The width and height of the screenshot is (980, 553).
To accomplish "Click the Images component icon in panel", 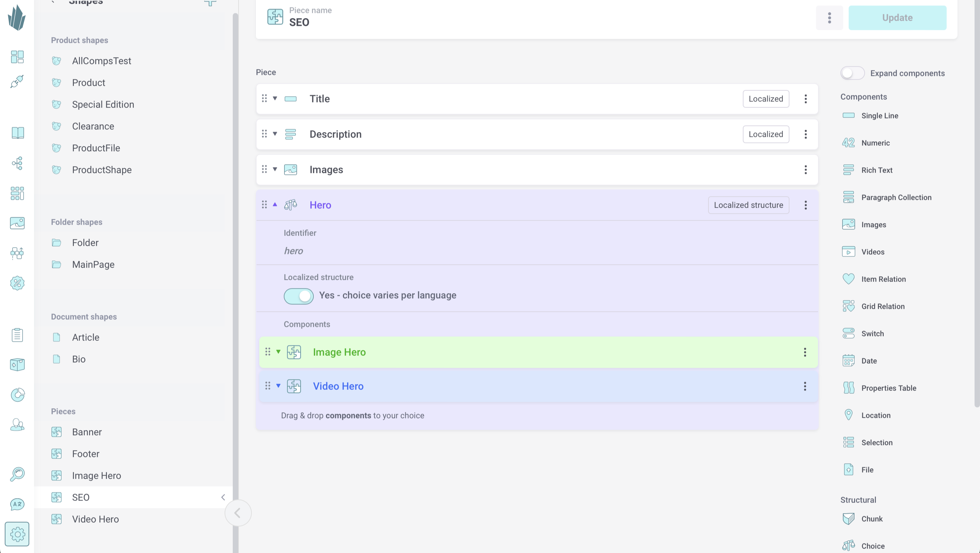I will pos(849,224).
